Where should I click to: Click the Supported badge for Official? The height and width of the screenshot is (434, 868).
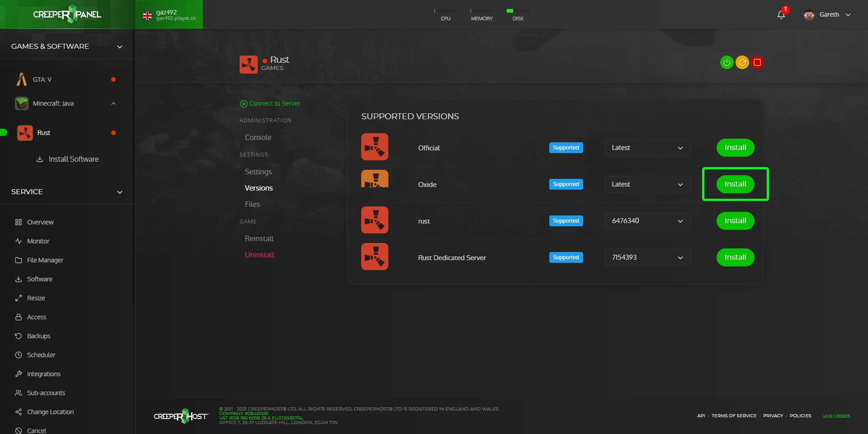coord(566,148)
